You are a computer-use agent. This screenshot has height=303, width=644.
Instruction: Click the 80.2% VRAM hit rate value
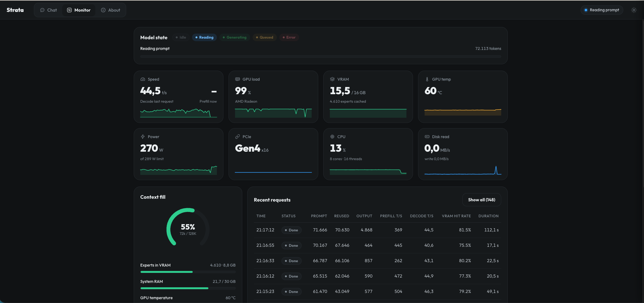[x=465, y=261]
